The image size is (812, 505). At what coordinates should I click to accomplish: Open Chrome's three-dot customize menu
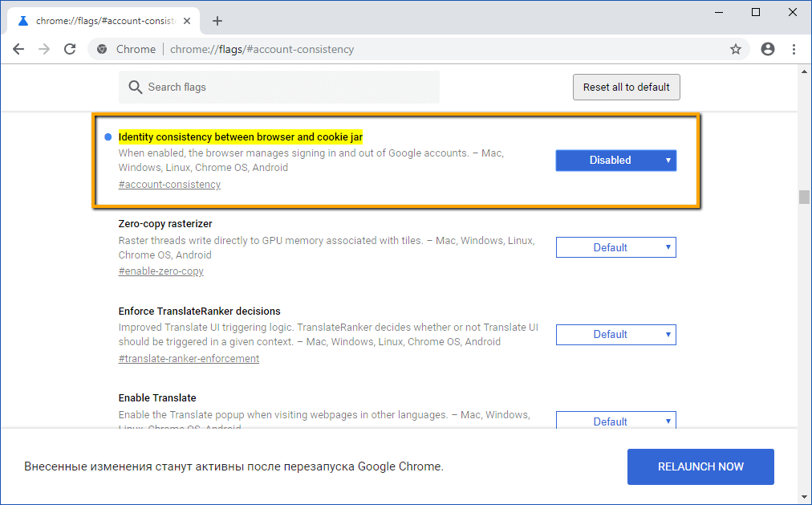point(794,49)
